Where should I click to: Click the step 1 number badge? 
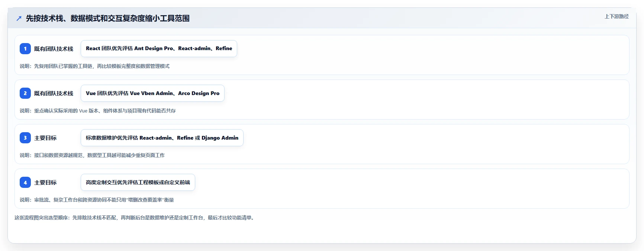coord(25,49)
